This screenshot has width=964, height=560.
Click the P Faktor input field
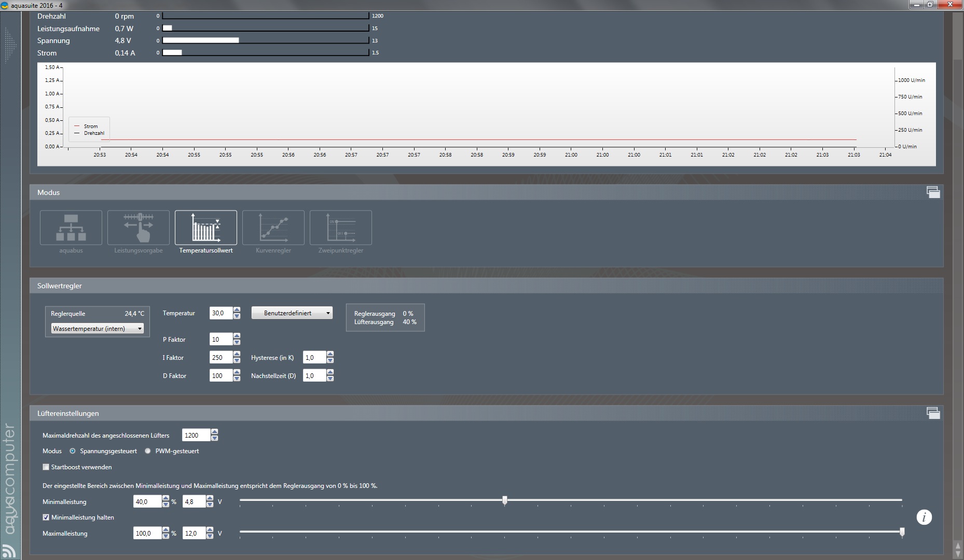tap(221, 340)
